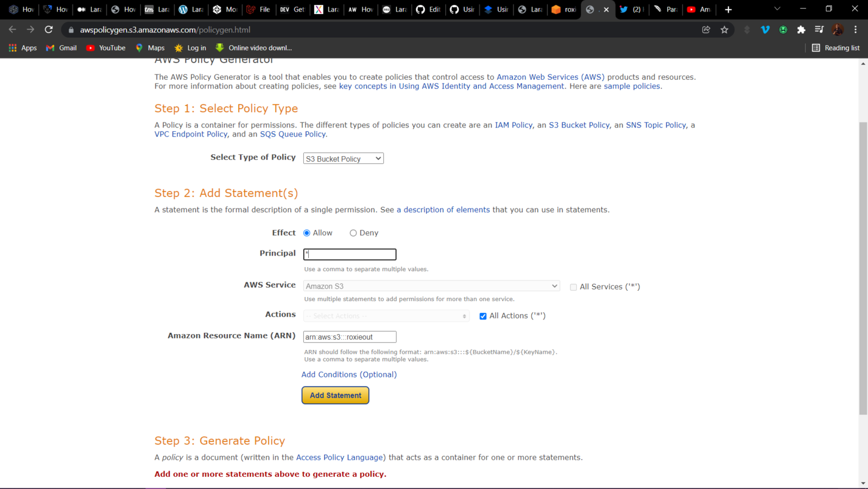868x489 pixels.
Task: Bookmark this page with the star icon
Action: 724,29
